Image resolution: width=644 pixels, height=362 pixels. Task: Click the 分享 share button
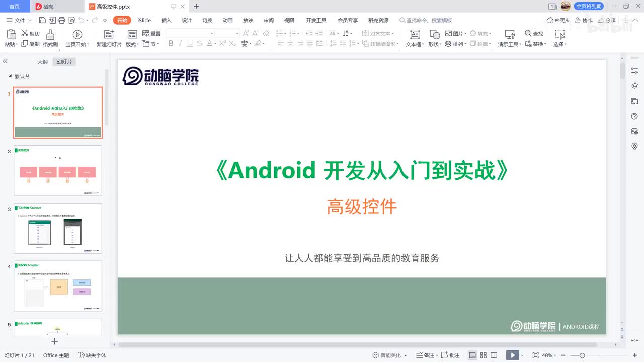[607, 20]
